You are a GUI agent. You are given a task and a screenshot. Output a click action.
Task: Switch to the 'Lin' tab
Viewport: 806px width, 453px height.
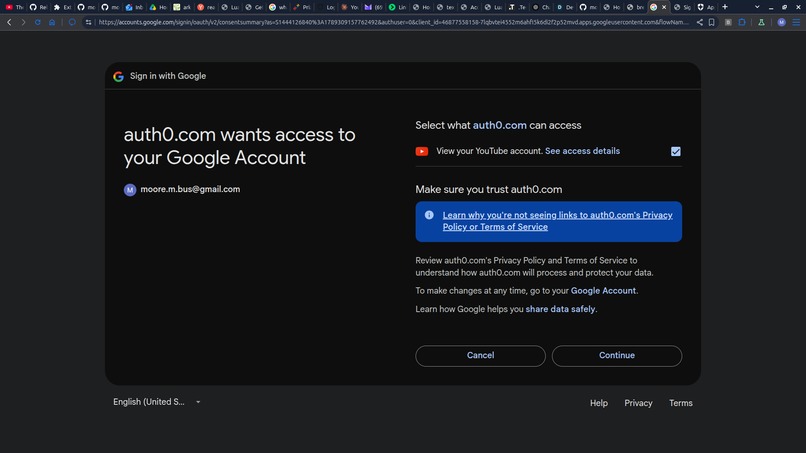pos(397,7)
